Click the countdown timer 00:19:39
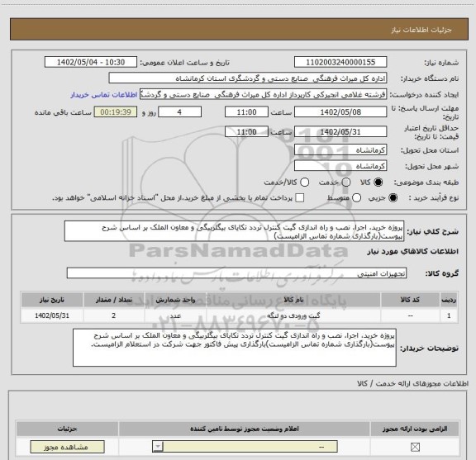 [x=116, y=112]
